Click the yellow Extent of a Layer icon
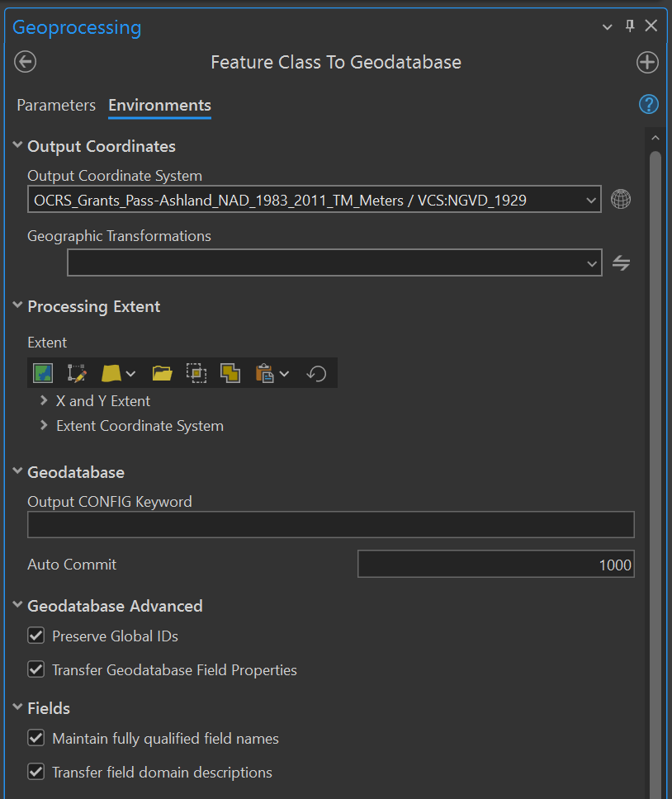 point(111,373)
